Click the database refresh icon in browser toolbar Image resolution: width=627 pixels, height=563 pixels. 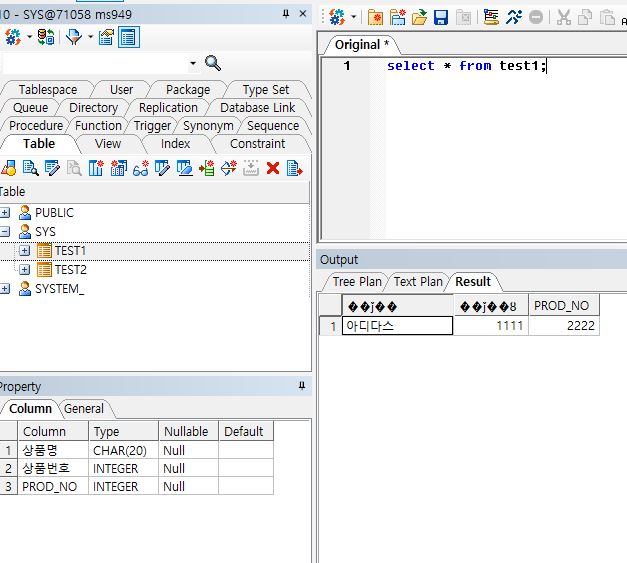click(45, 37)
